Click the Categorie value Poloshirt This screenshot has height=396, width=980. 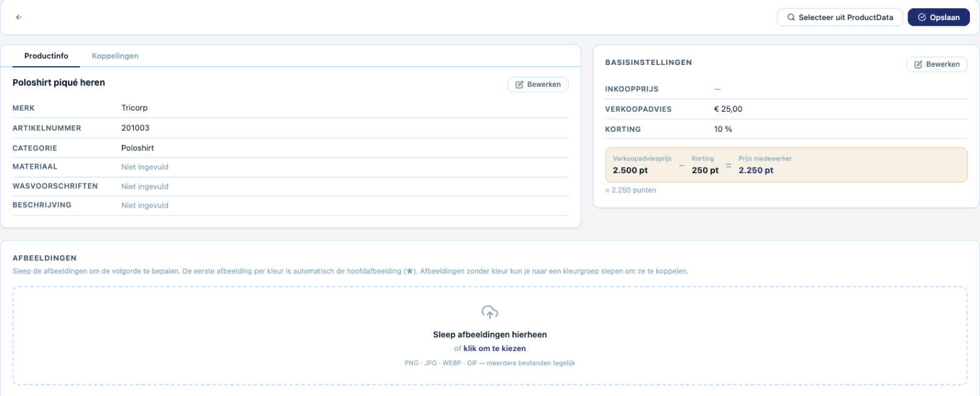pos(137,148)
